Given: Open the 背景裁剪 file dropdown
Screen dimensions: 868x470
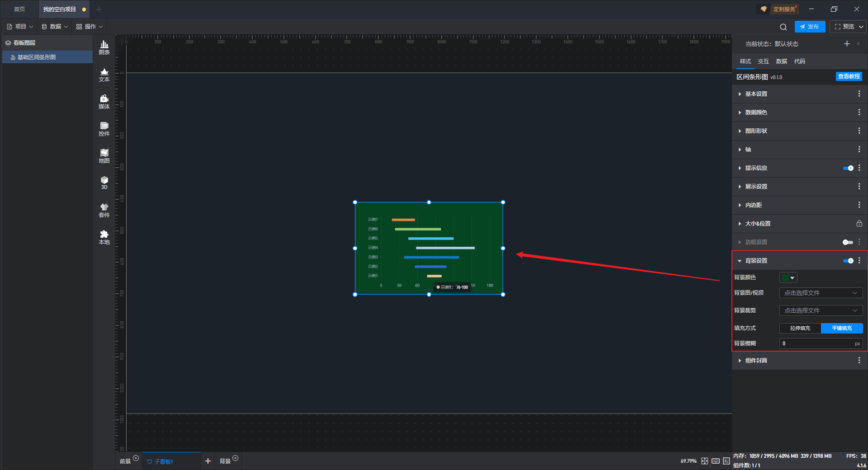Looking at the screenshot, I should point(821,310).
